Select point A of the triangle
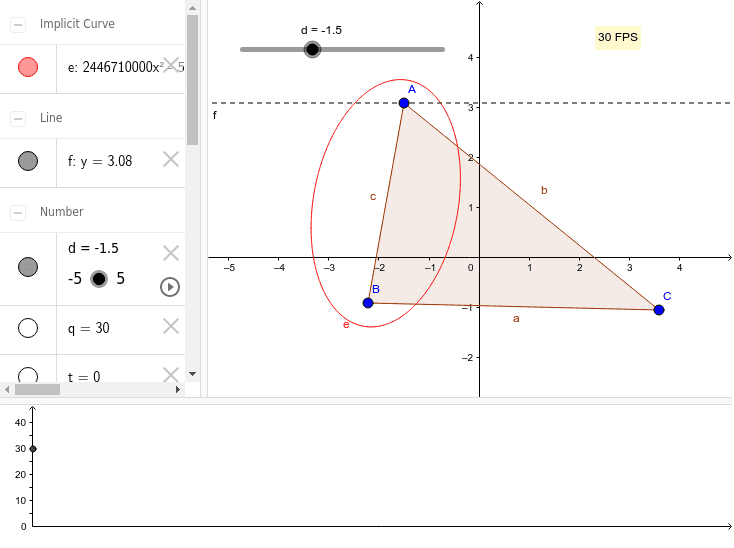 click(x=404, y=103)
